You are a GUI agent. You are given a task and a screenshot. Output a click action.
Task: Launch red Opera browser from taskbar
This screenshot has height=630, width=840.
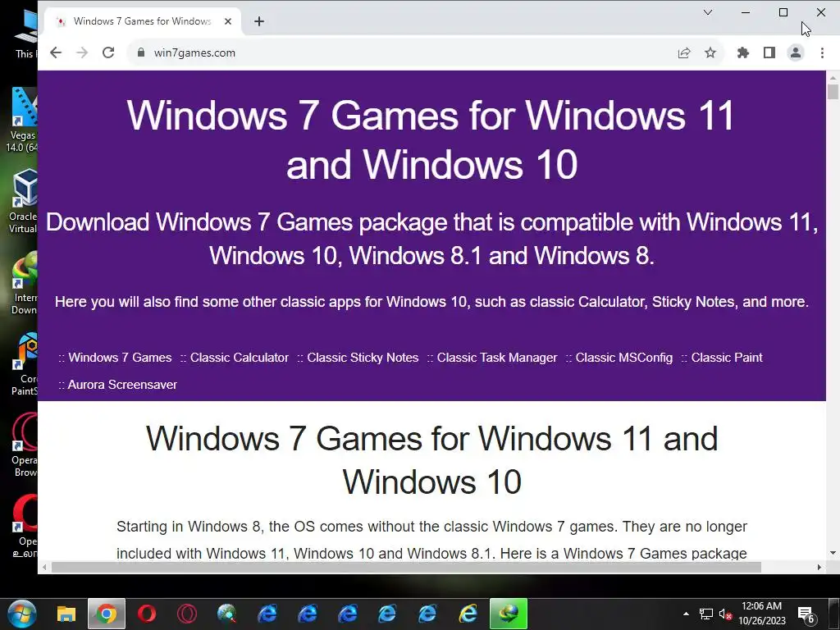pos(147,614)
